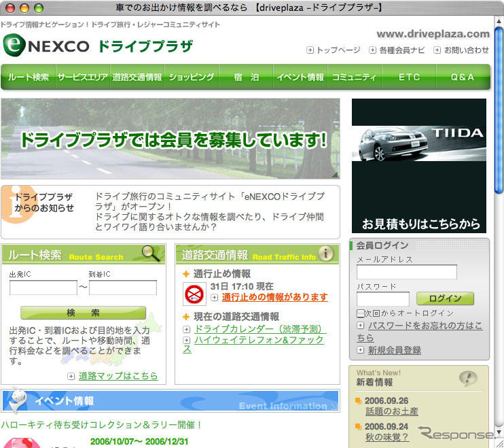Click arrow icon beside パスワードをお忘れの方
Viewport: 504px width, 448px height.
[360, 326]
